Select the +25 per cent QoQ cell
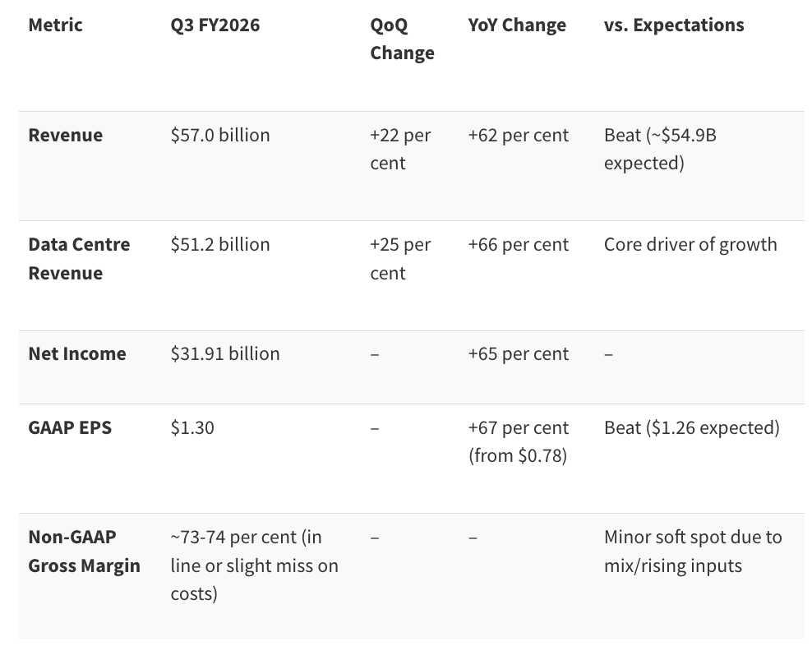This screenshot has height=646, width=812. (400, 258)
